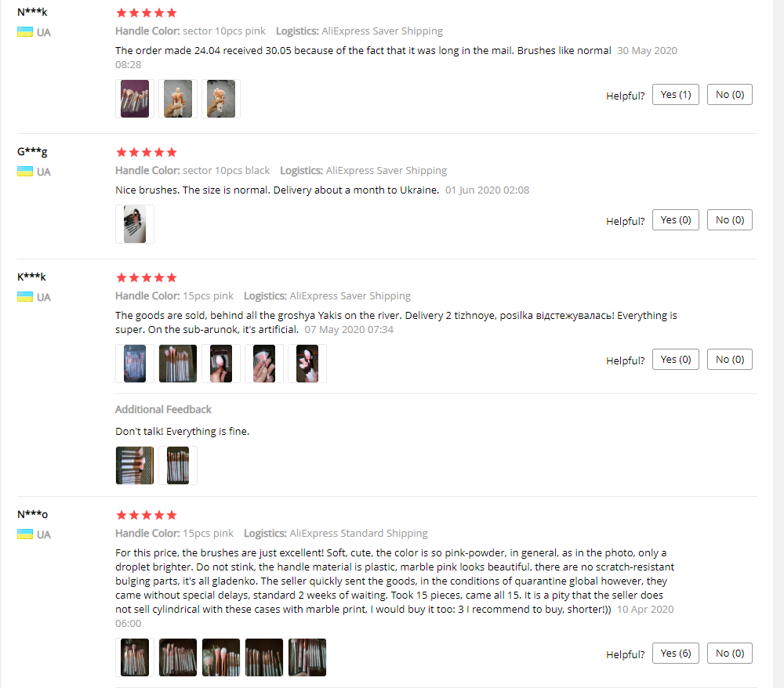Viewport: 784px width, 688px height.
Task: Open first photo in N***o's review
Action: coord(135,657)
